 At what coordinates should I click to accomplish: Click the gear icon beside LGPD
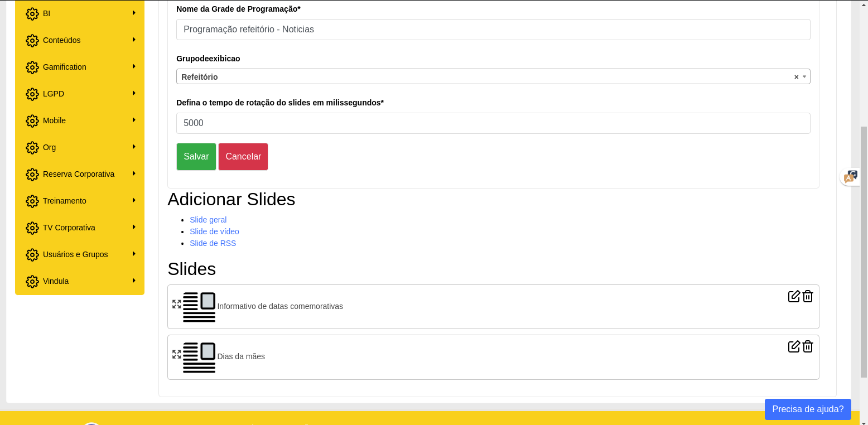click(x=32, y=94)
